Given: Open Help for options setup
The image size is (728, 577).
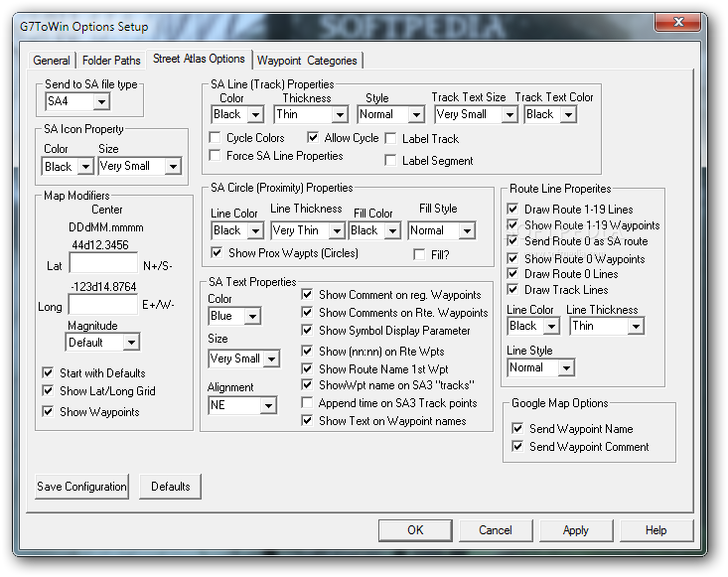Looking at the screenshot, I should [x=656, y=530].
